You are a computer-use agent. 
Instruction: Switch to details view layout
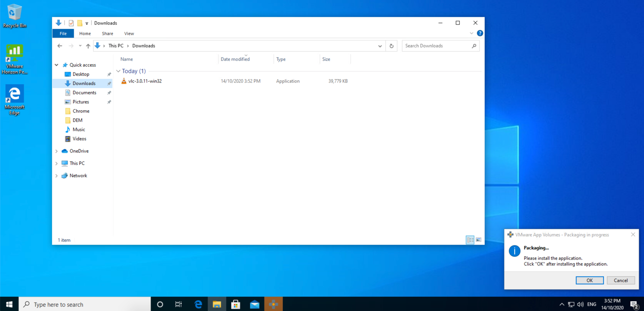[x=470, y=240]
